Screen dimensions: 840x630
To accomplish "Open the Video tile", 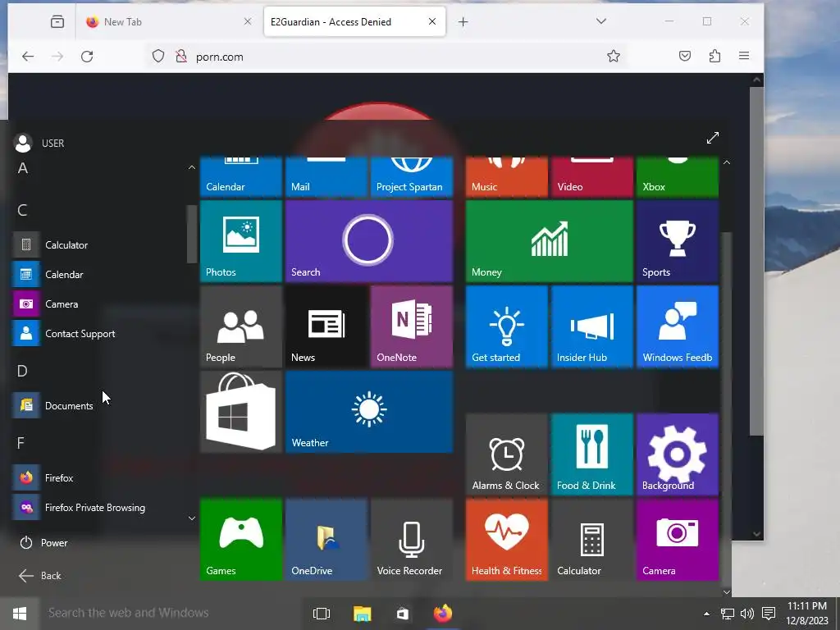I will (592, 177).
